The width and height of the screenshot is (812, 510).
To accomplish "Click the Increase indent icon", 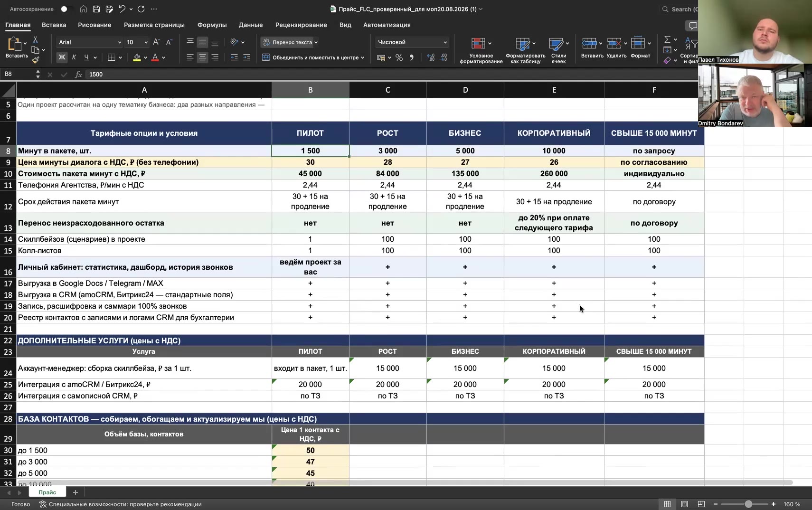I will [246, 57].
